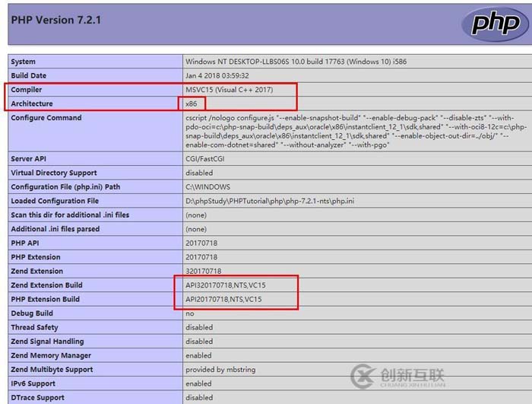Click the PHP logo in the header
The image size is (532, 404).
pyautogui.click(x=496, y=24)
